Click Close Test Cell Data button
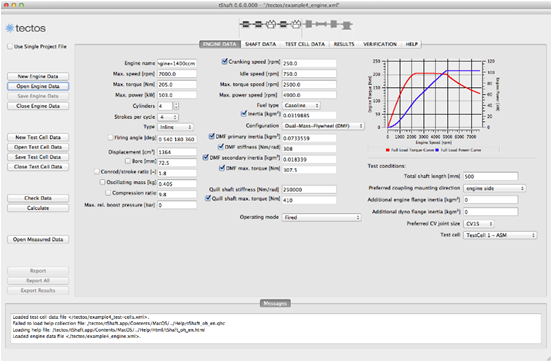This screenshot has width=552, height=362. [x=38, y=167]
